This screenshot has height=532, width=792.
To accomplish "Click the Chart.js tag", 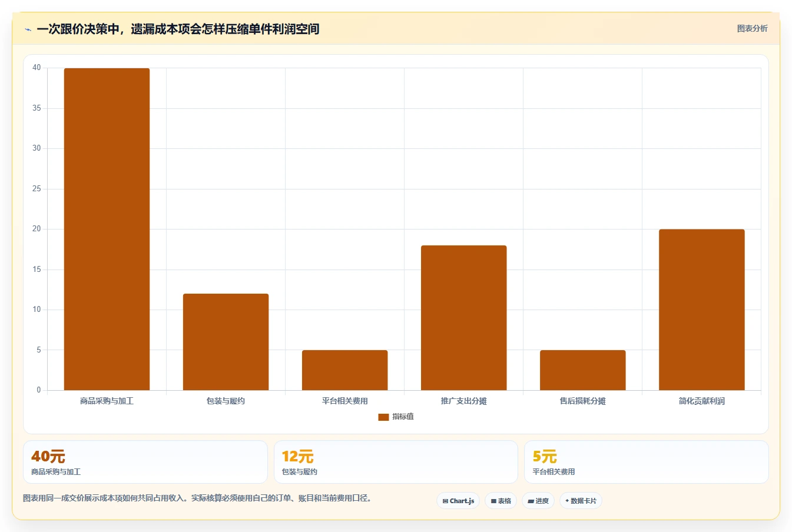I will (458, 501).
